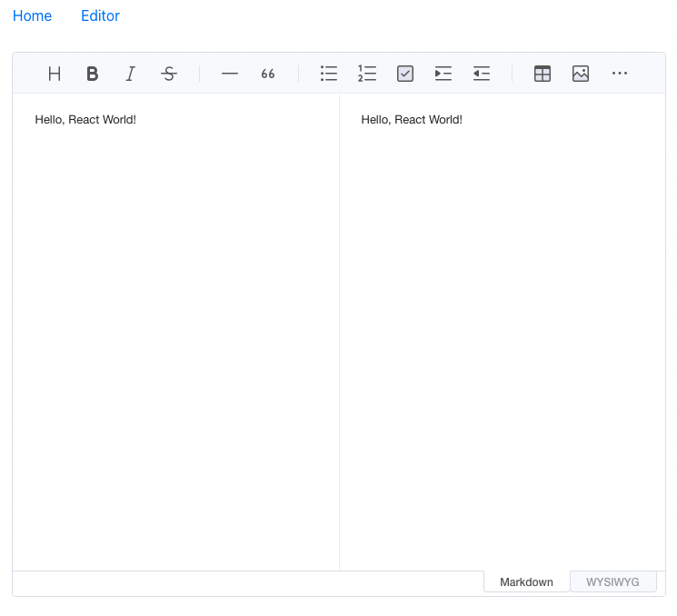The image size is (677, 616).
Task: Create an ordered numbered list
Action: (367, 74)
